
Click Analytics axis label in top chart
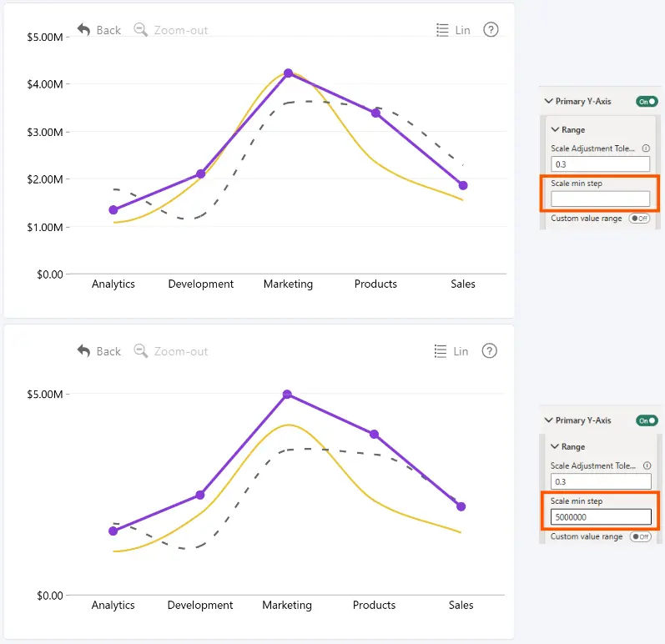coord(113,284)
